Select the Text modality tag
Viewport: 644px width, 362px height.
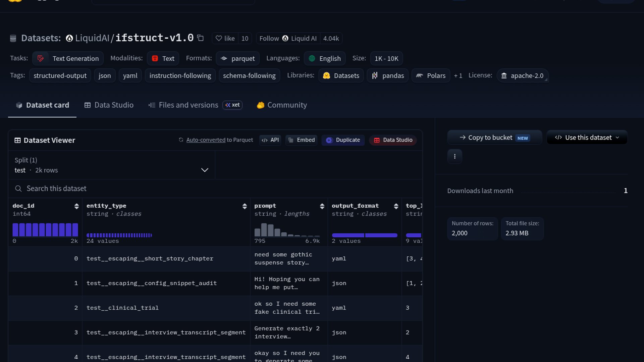(163, 58)
